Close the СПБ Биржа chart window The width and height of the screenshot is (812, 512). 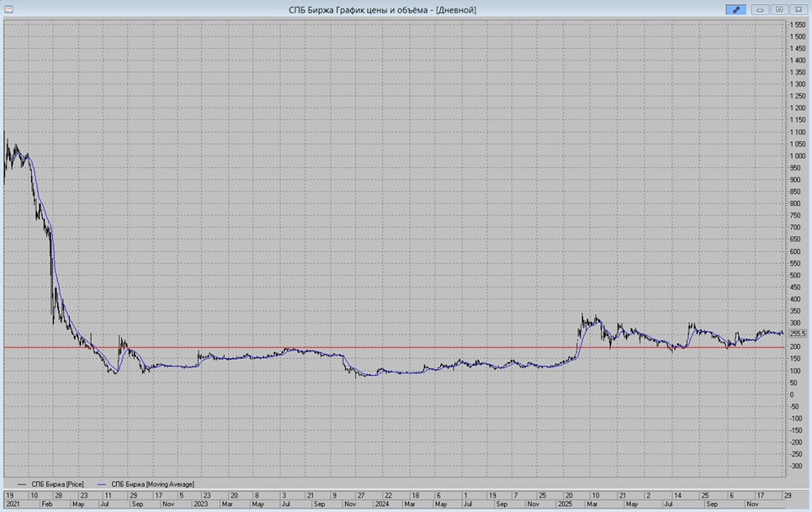click(x=798, y=9)
